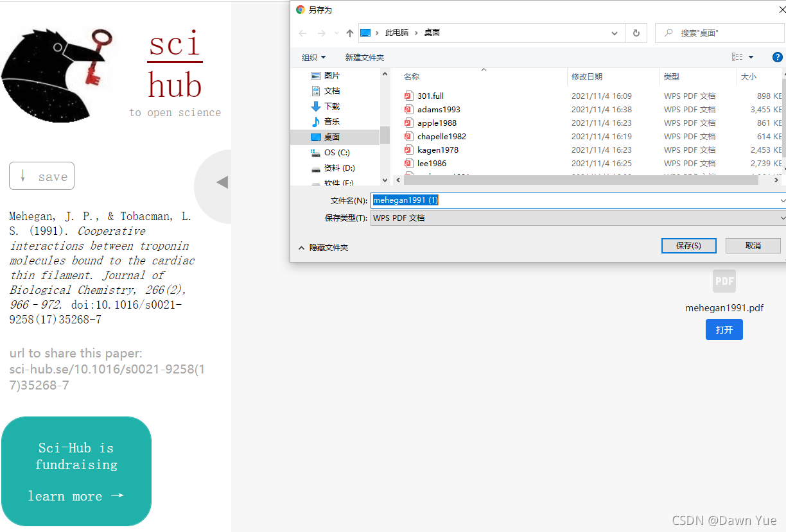Refresh the folder listing

pyautogui.click(x=636, y=33)
